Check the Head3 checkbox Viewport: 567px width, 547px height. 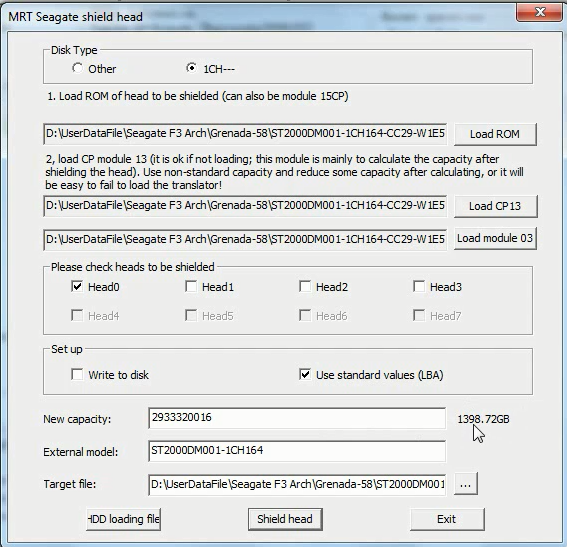[x=419, y=287]
